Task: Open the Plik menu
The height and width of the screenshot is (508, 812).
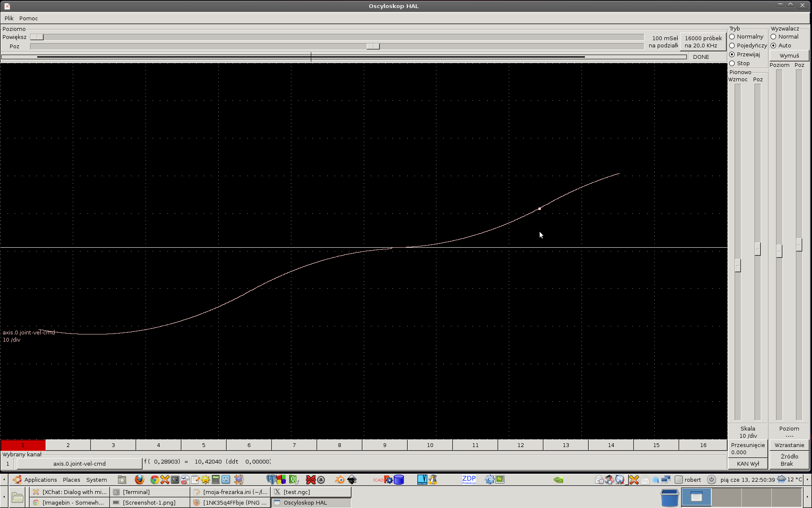Action: click(x=9, y=18)
